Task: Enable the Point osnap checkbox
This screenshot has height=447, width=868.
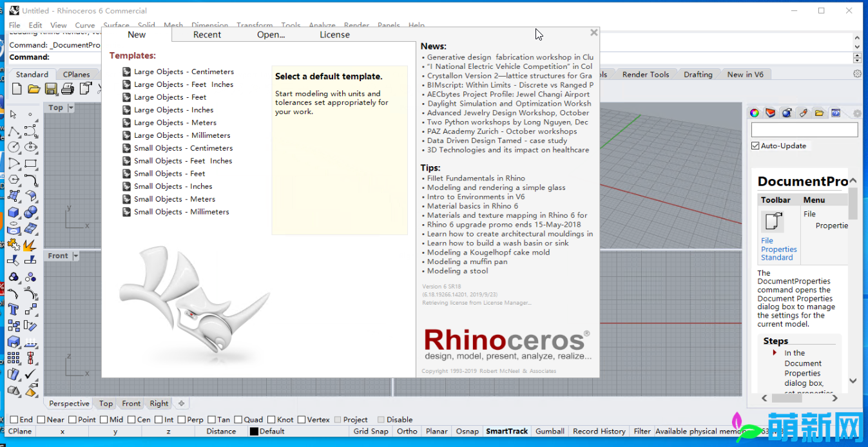Action: 72,420
